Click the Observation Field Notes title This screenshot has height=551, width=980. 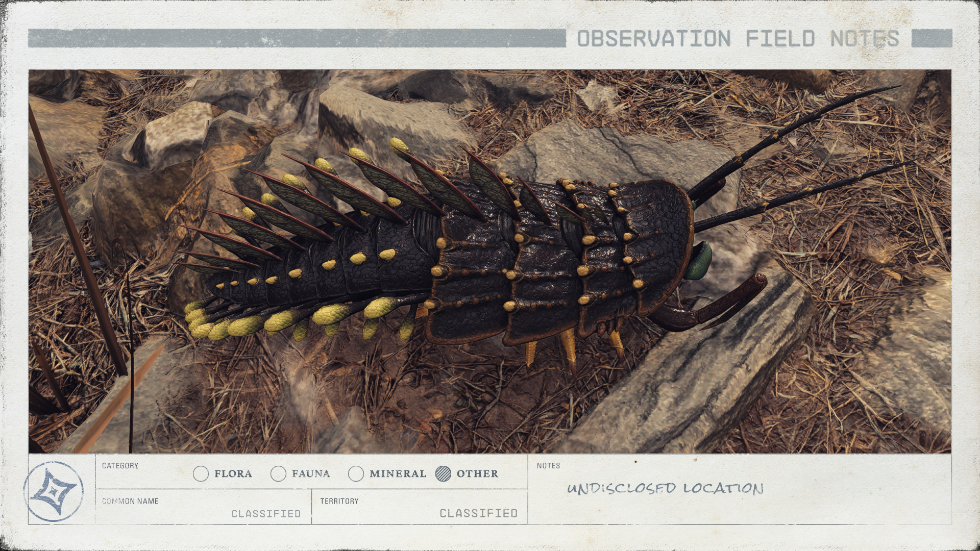tap(738, 39)
